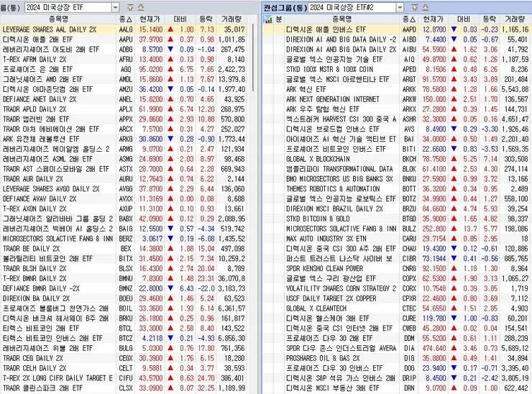Select STKD 100% MSTR & 100% COIN row
This screenshot has height=394, width=532.
[x=398, y=69]
